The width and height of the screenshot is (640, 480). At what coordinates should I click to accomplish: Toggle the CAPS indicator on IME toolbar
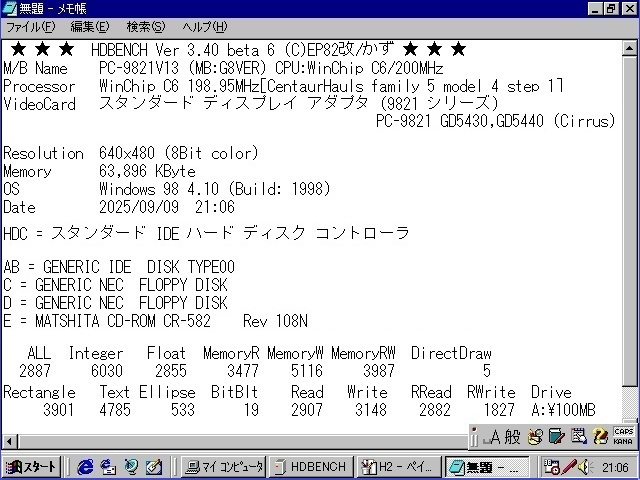pyautogui.click(x=623, y=431)
